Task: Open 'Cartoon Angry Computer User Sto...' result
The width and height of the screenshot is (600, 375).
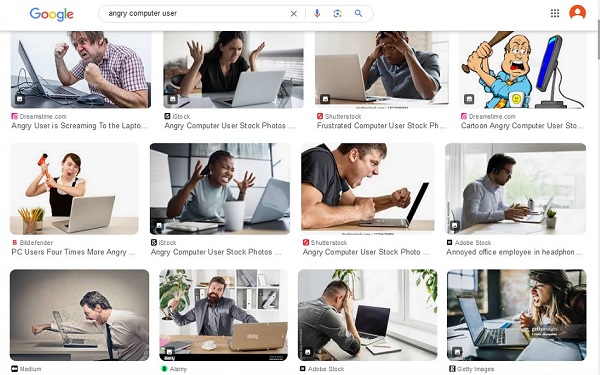Action: [x=522, y=126]
